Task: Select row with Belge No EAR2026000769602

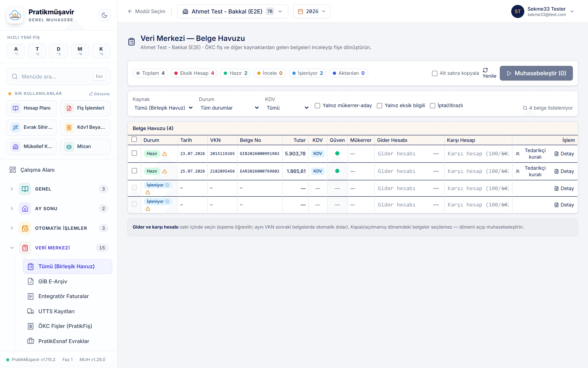Action: [x=134, y=171]
